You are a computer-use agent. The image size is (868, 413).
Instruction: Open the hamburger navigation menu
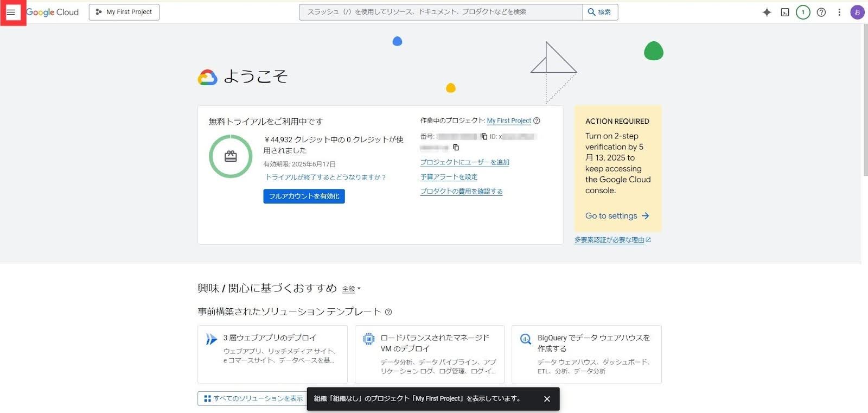click(11, 12)
